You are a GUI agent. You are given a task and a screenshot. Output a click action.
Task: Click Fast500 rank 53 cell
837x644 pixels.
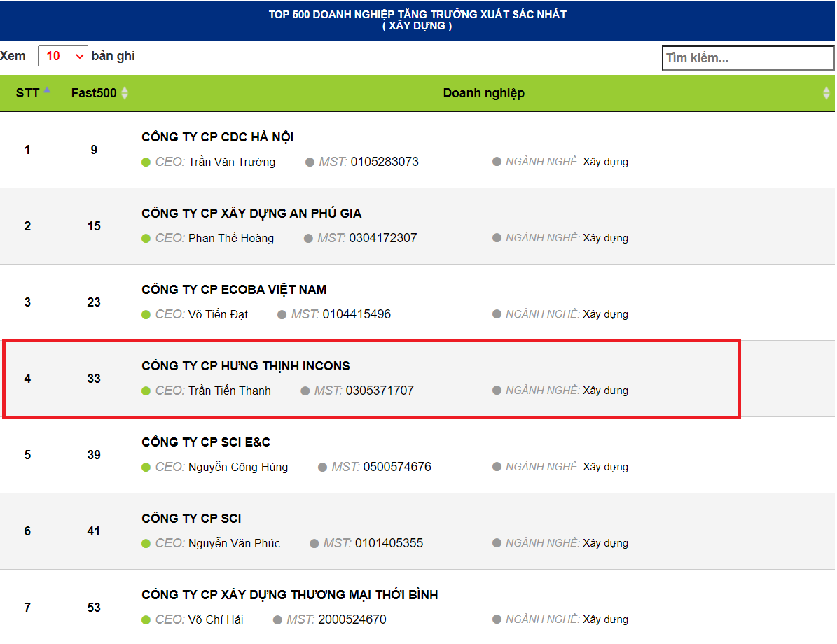coord(94,608)
